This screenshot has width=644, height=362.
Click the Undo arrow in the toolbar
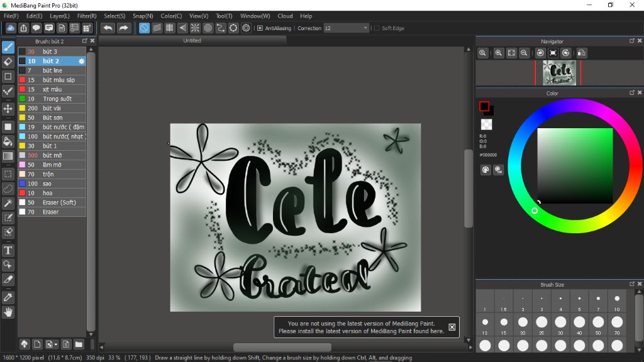point(108,28)
